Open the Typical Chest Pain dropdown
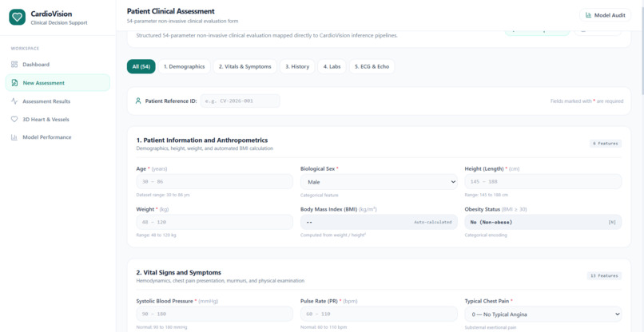Viewport: 644px width, 332px height. 543,314
